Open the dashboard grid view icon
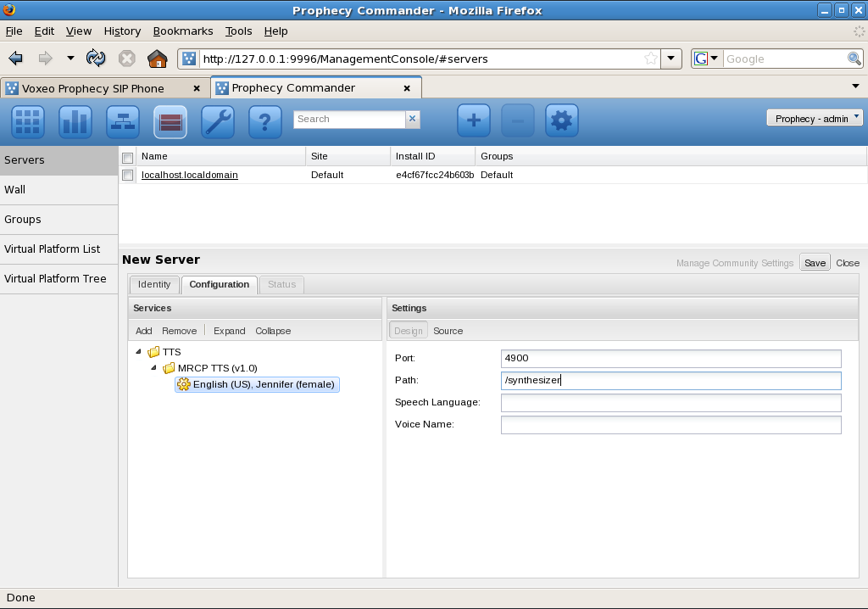The height and width of the screenshot is (609, 868). point(28,121)
